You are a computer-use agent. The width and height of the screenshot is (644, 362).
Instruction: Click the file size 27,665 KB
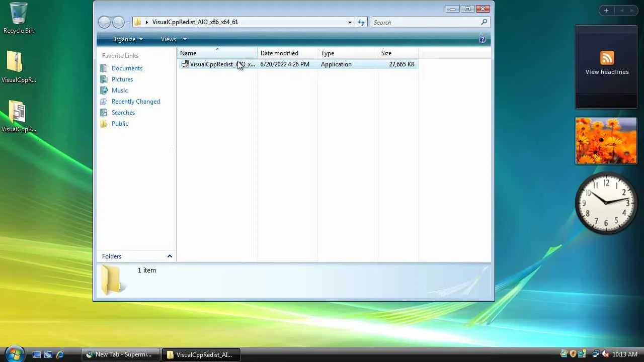(x=401, y=64)
